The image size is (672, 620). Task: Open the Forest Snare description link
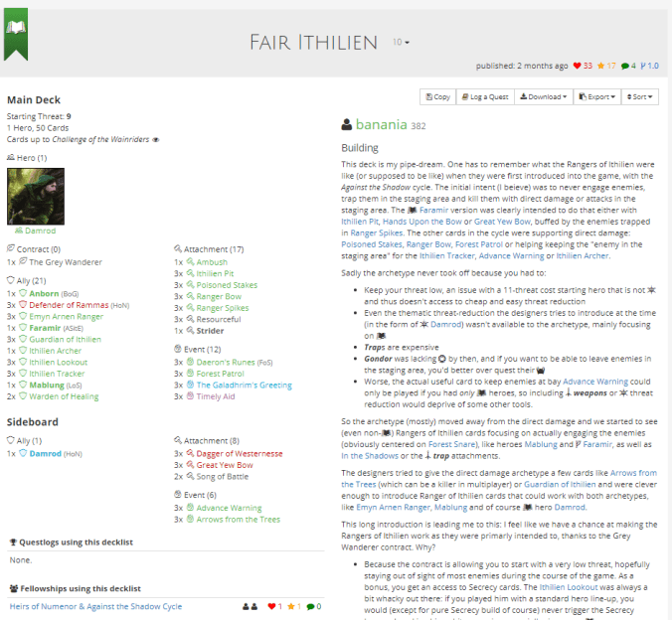(451, 444)
